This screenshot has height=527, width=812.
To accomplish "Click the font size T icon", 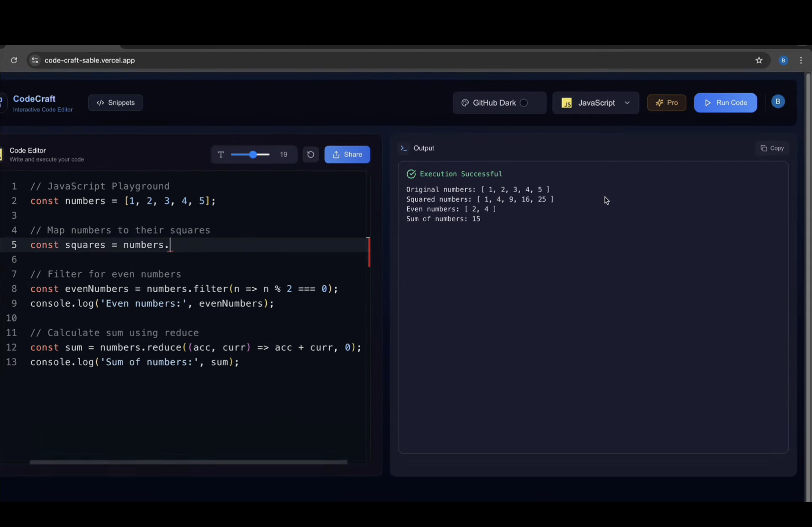I will click(221, 154).
